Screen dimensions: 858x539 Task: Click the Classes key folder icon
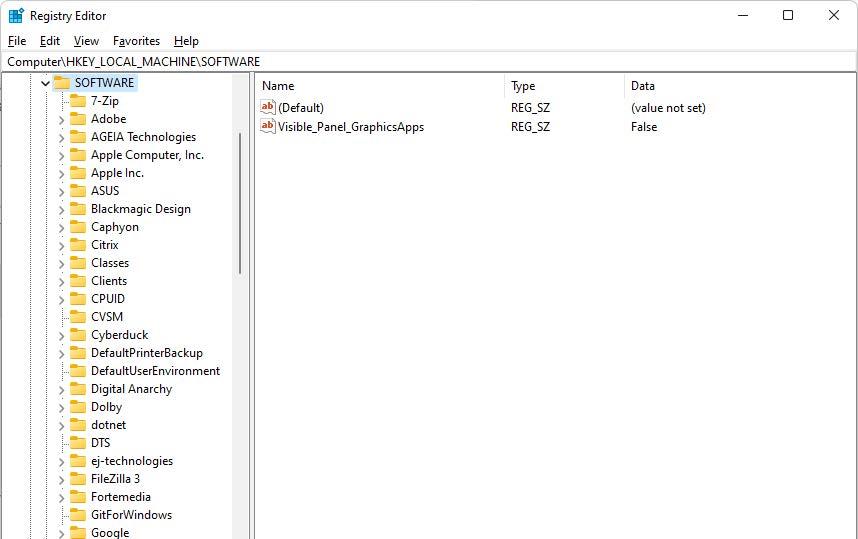(78, 263)
